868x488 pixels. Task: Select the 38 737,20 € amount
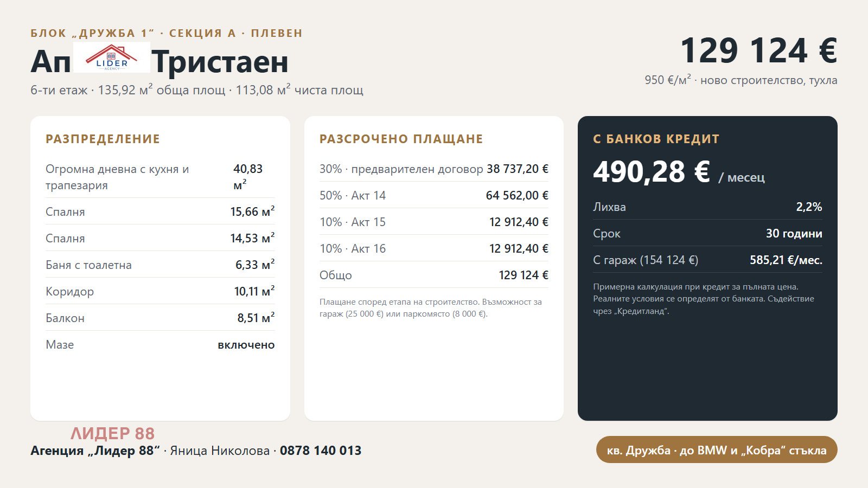(518, 169)
